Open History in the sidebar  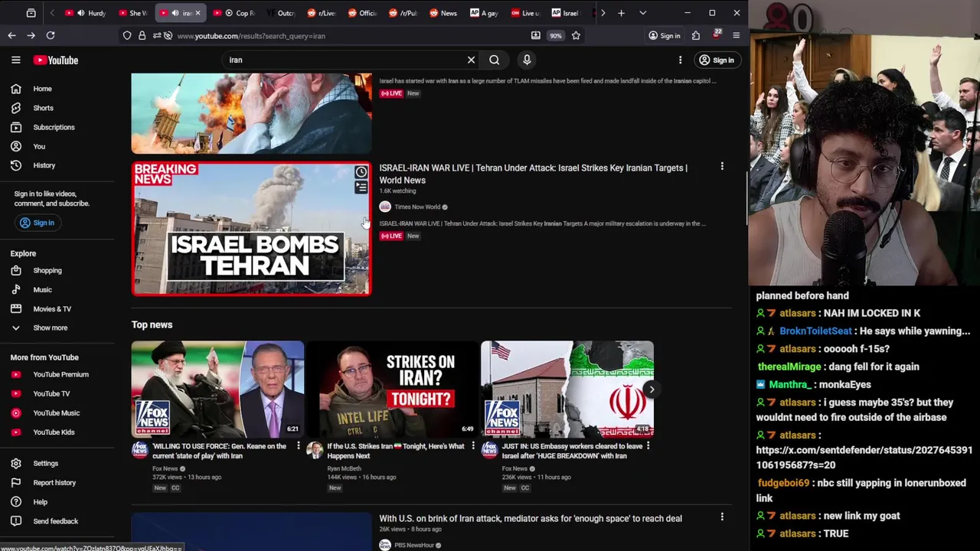(x=44, y=165)
